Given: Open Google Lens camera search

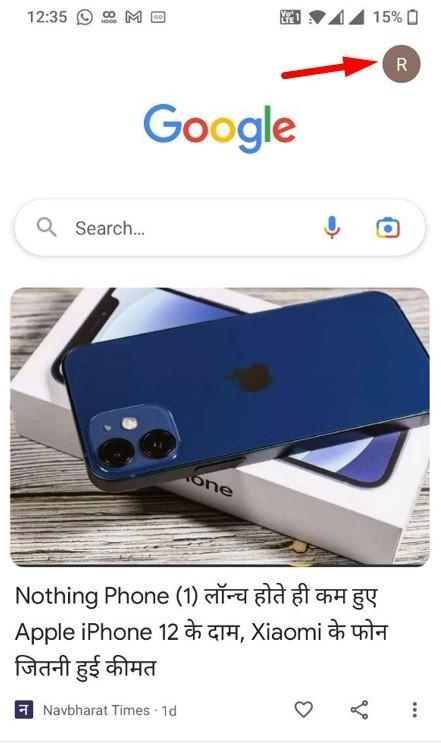Looking at the screenshot, I should click(x=387, y=228).
